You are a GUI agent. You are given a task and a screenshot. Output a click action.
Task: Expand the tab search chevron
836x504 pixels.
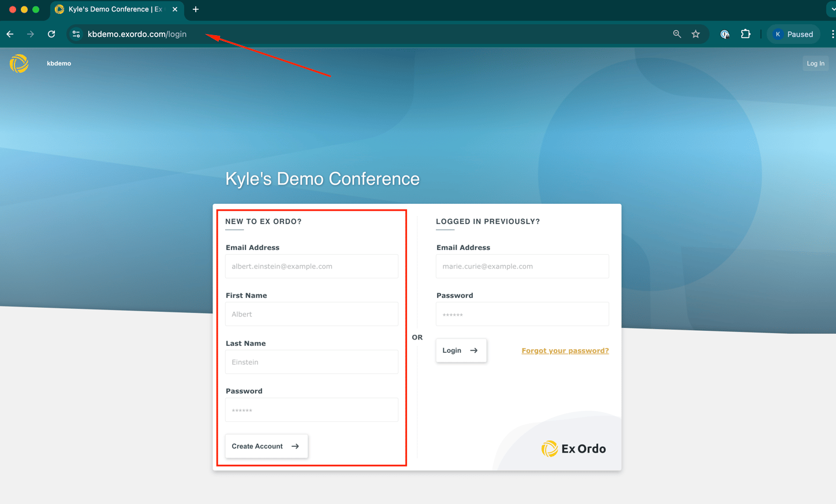[832, 9]
